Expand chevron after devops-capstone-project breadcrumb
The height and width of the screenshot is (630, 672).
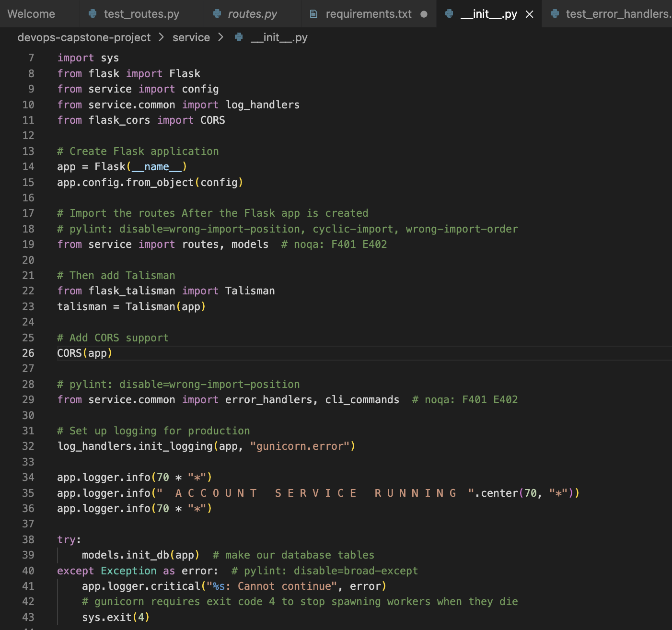pyautogui.click(x=162, y=37)
